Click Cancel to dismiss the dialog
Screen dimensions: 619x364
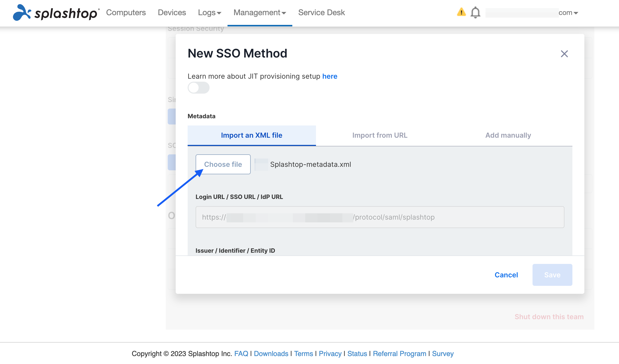click(x=506, y=274)
